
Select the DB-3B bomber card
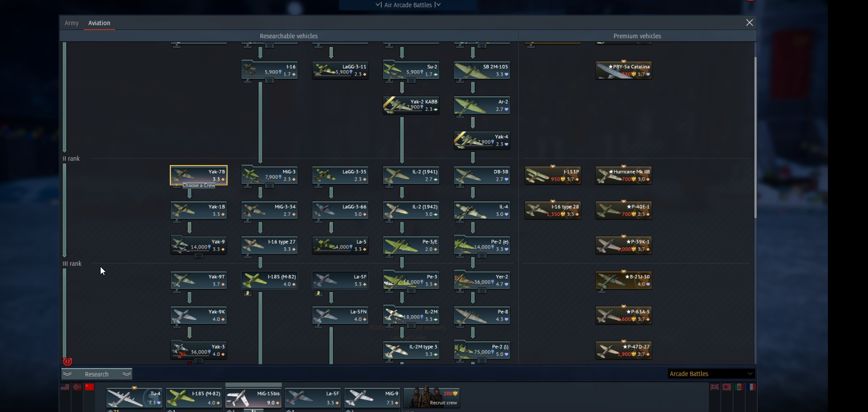coord(482,175)
